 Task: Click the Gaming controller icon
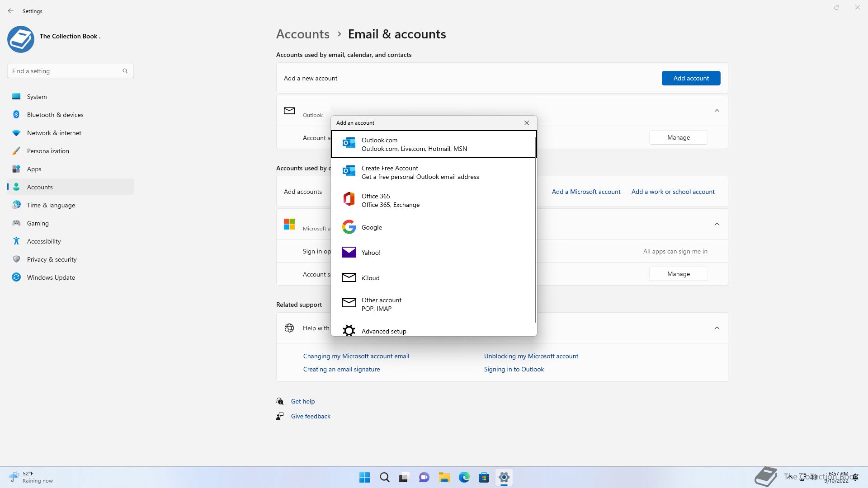point(16,223)
